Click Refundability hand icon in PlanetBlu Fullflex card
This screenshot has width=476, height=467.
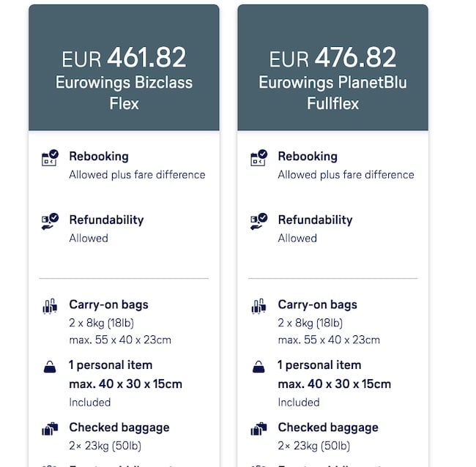[259, 221]
